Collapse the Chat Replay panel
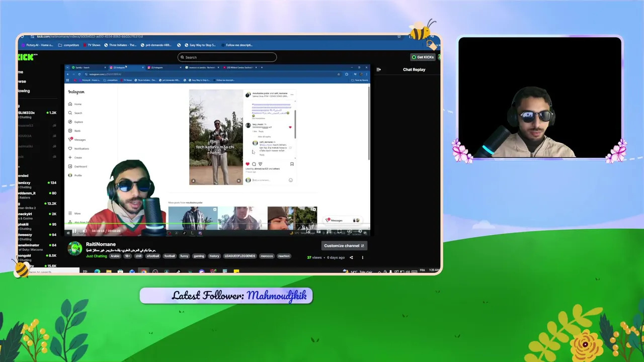Image resolution: width=644 pixels, height=362 pixels. point(378,70)
